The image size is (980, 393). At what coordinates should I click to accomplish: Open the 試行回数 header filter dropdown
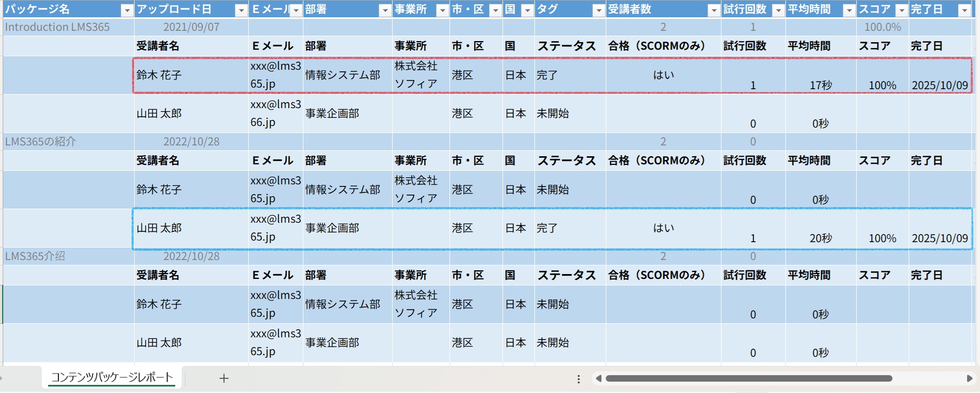778,10
